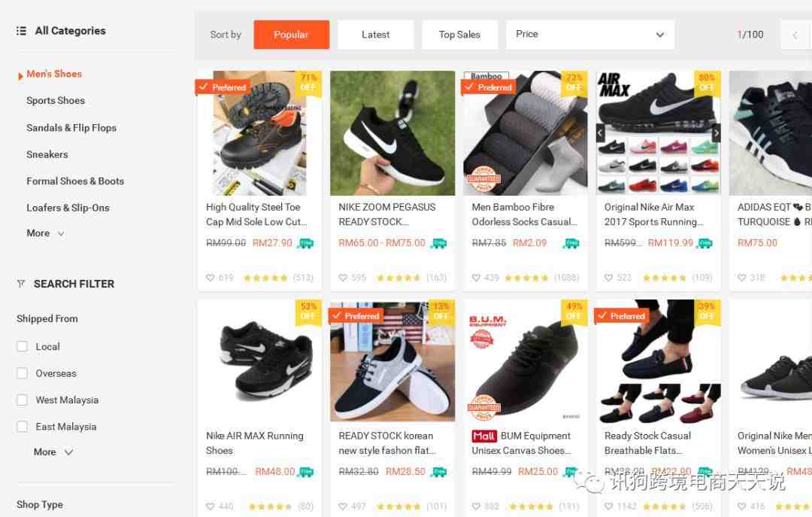This screenshot has height=517, width=812.
Task: Sort by Top Sales
Action: coord(460,35)
